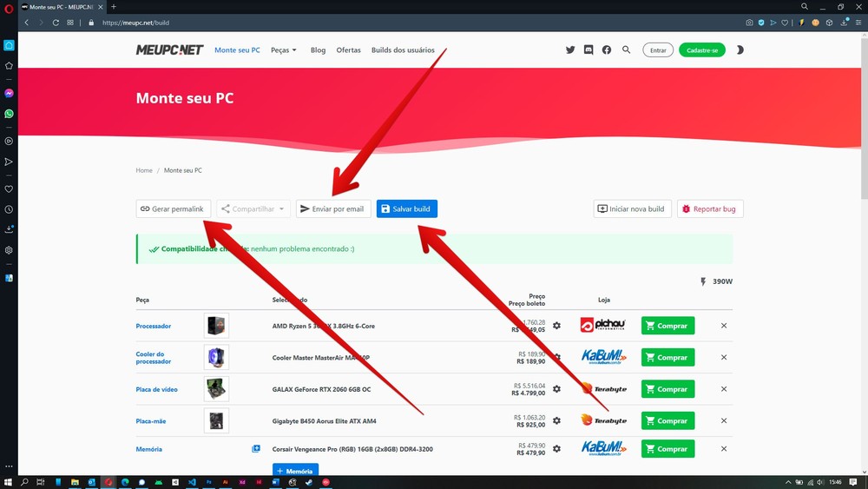Open the sidebar player icon
Screen dimensions: 868x489
[9, 142]
